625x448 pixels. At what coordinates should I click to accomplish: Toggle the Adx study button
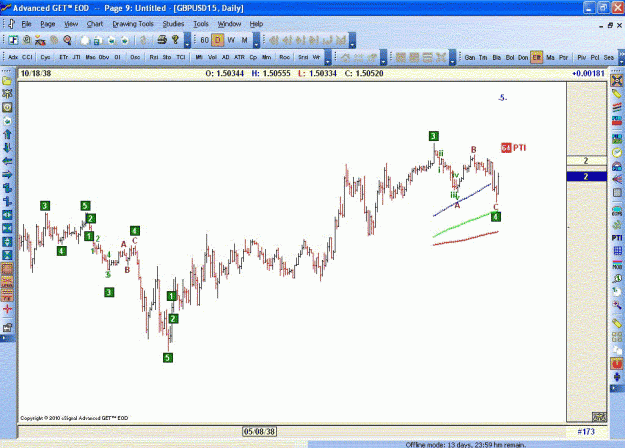(x=13, y=57)
